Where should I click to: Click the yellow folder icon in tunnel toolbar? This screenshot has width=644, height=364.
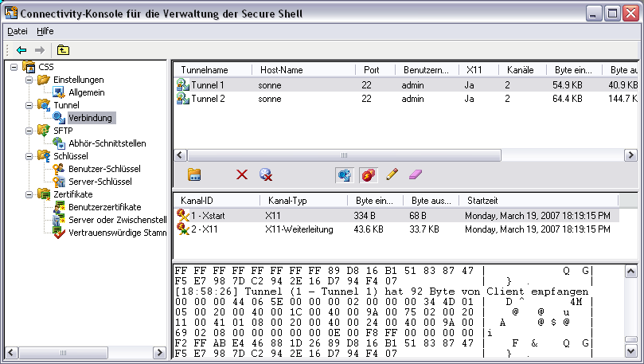click(194, 174)
